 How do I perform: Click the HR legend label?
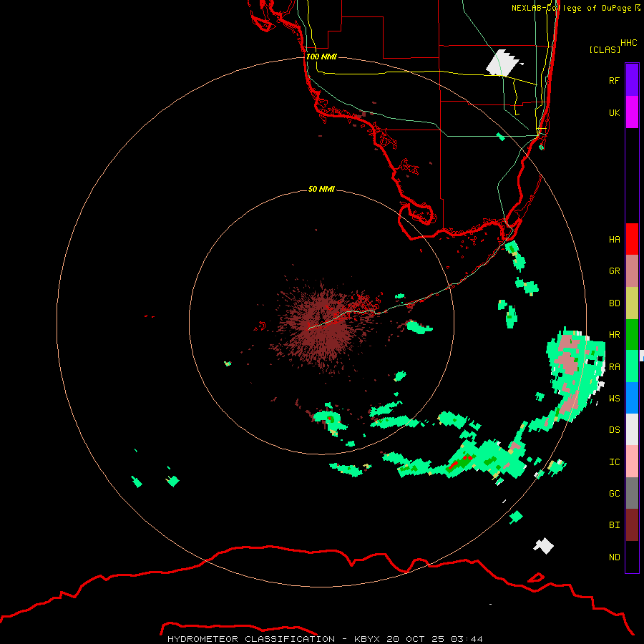[x=614, y=335]
